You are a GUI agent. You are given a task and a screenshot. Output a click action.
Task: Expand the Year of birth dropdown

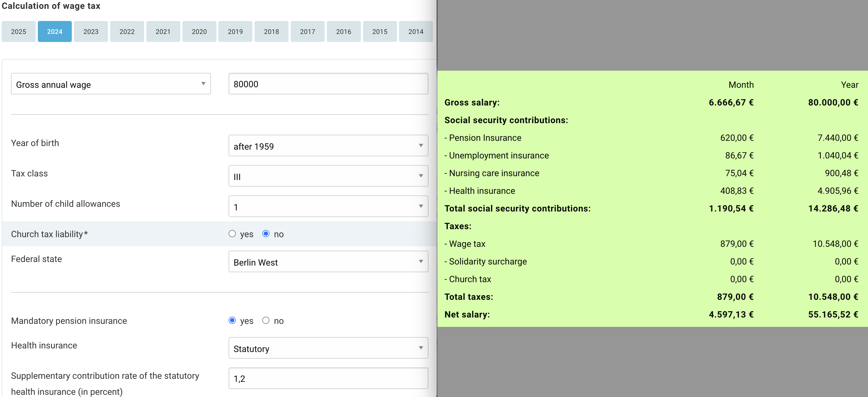point(328,146)
